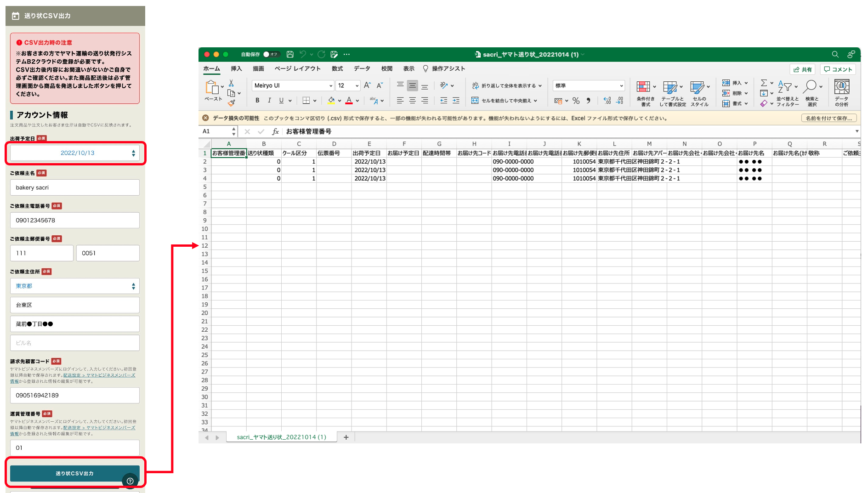Open the 校閲 ribbon tab
This screenshot has width=868, height=493.
tap(387, 68)
